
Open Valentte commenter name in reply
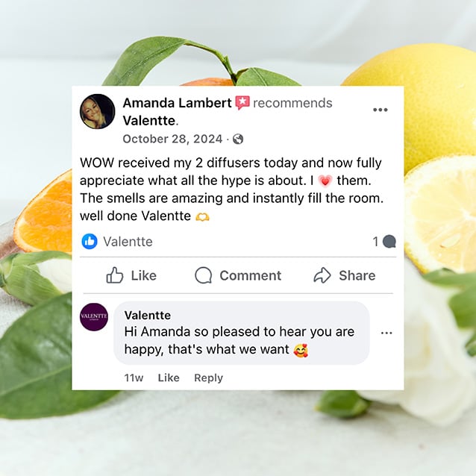(148, 316)
